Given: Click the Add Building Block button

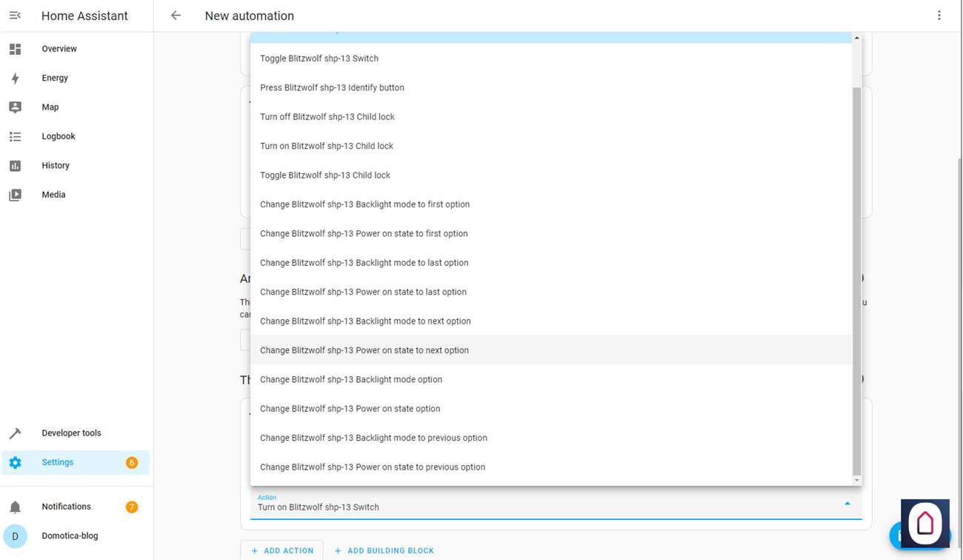Looking at the screenshot, I should 384,550.
